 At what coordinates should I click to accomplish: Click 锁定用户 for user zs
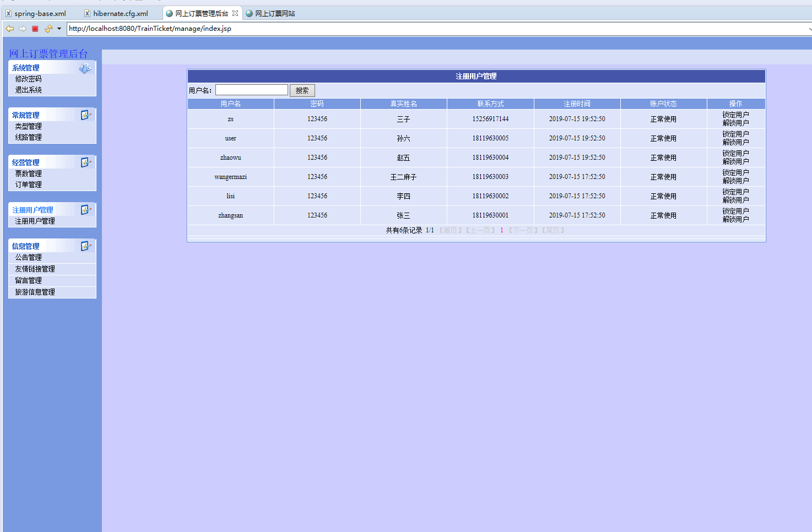click(x=735, y=115)
